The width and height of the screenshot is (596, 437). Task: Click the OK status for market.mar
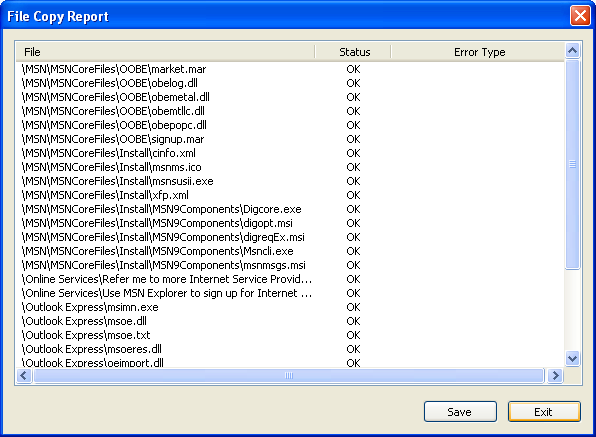pyautogui.click(x=353, y=69)
